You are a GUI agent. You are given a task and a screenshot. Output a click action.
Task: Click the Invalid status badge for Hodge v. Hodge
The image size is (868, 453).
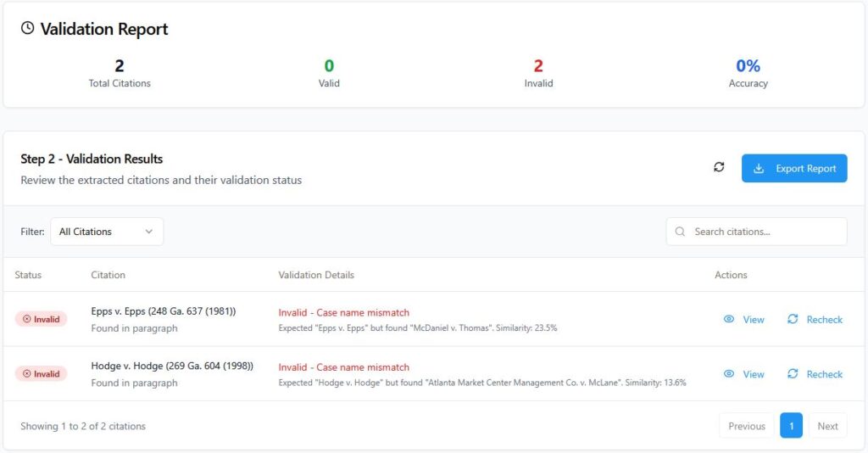[41, 373]
